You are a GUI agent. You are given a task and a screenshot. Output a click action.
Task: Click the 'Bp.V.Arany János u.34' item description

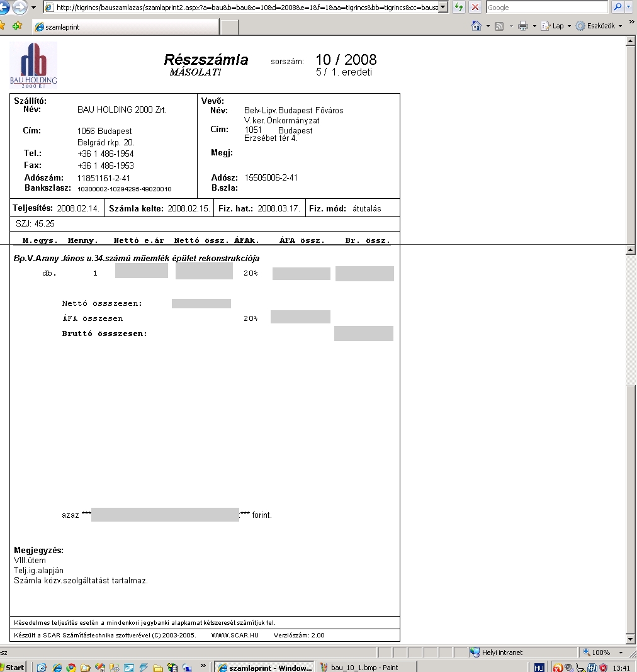(137, 258)
